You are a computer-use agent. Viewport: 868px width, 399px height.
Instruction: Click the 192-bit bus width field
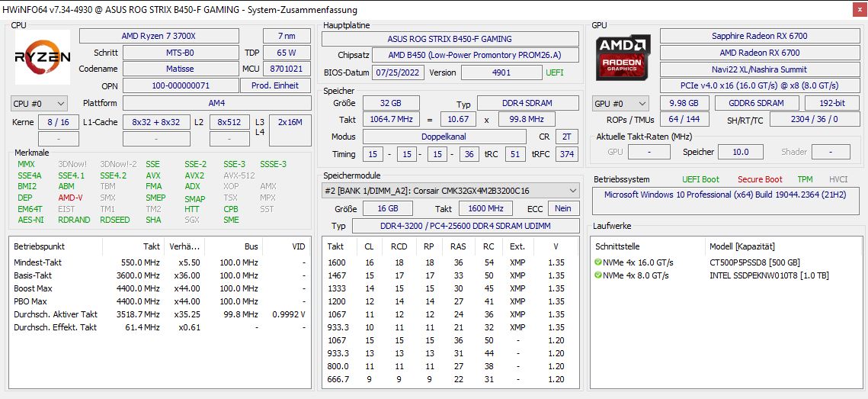click(x=832, y=103)
